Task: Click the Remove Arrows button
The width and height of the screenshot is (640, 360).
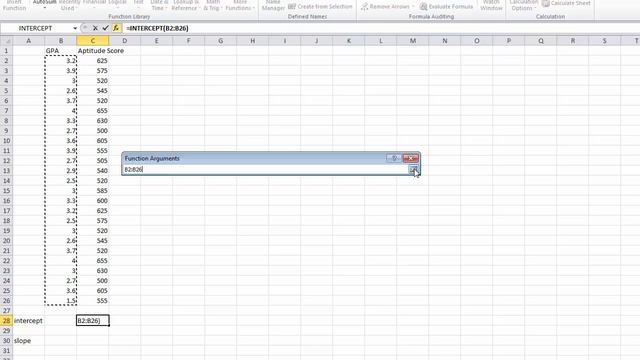Action: click(385, 7)
